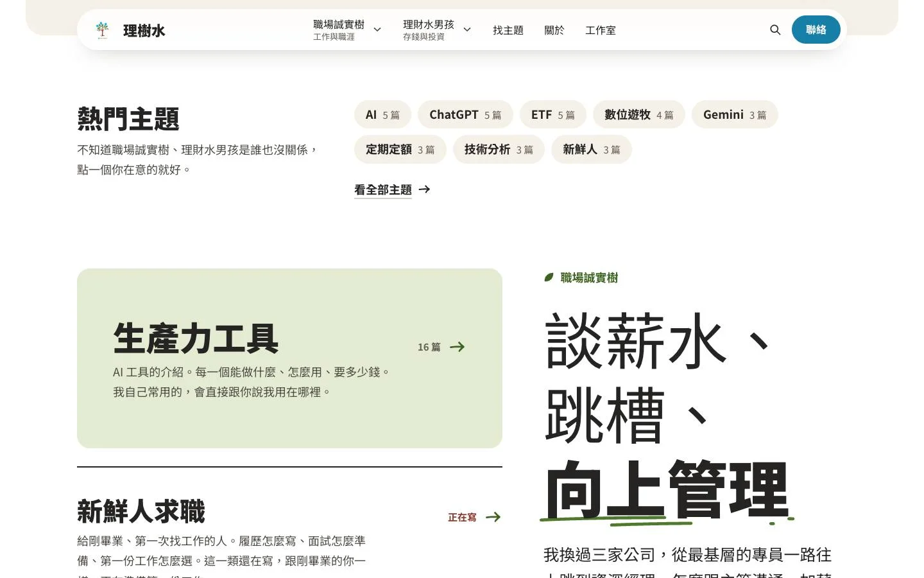The height and width of the screenshot is (578, 924).
Task: Click the arrow icon next to 正在寫
Action: click(x=493, y=517)
